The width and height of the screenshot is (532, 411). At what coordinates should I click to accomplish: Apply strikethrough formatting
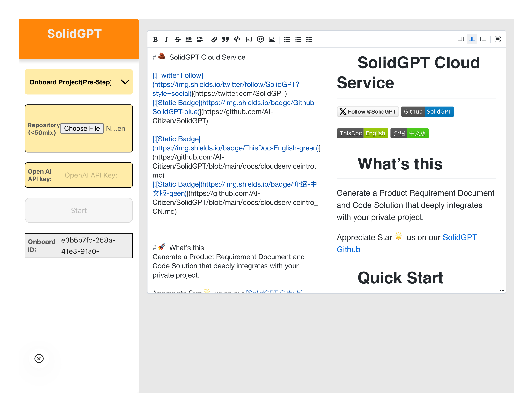pos(177,39)
